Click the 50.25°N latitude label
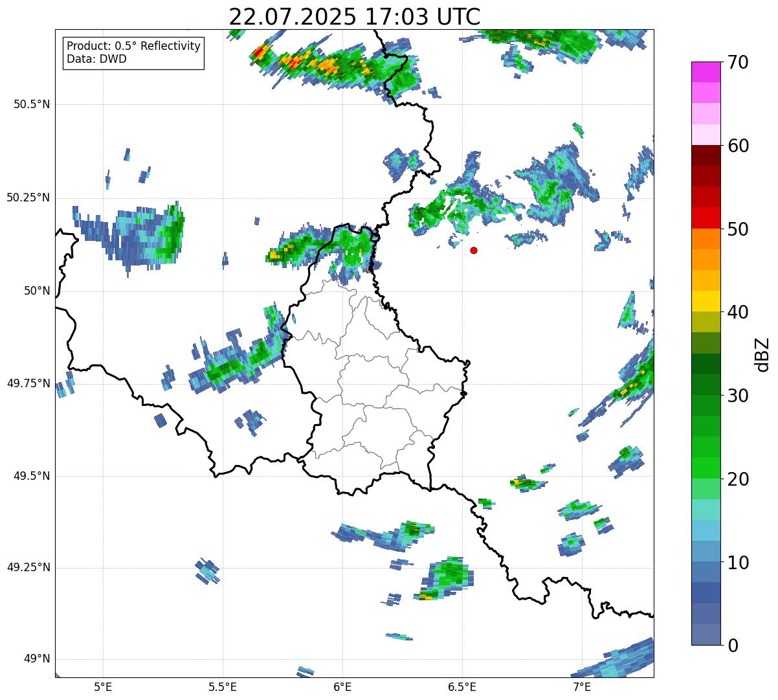The height and width of the screenshot is (700, 778). (x=28, y=198)
